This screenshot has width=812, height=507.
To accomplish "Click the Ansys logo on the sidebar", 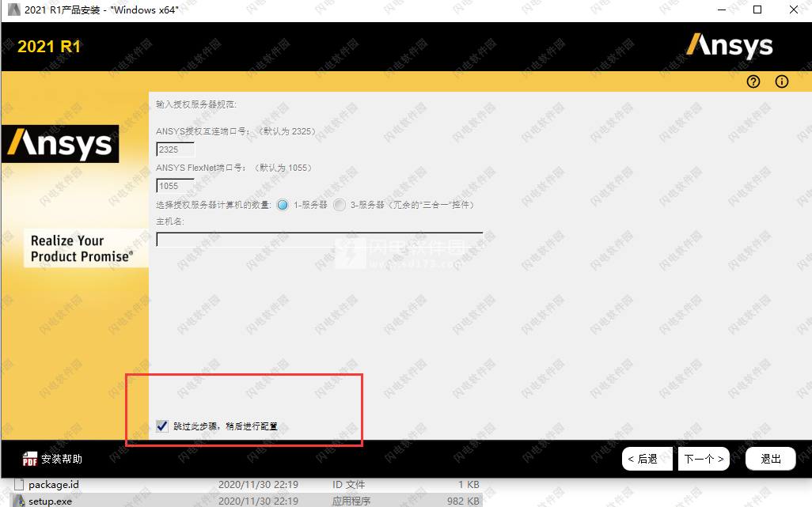I will 60,144.
